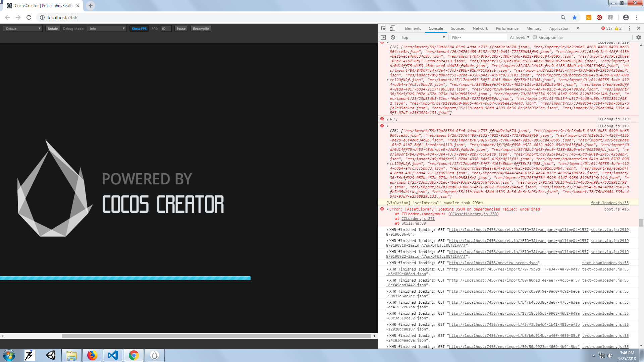Screen dimensions: 644x362
Task: Click the FPS value input field
Action: [166, 29]
